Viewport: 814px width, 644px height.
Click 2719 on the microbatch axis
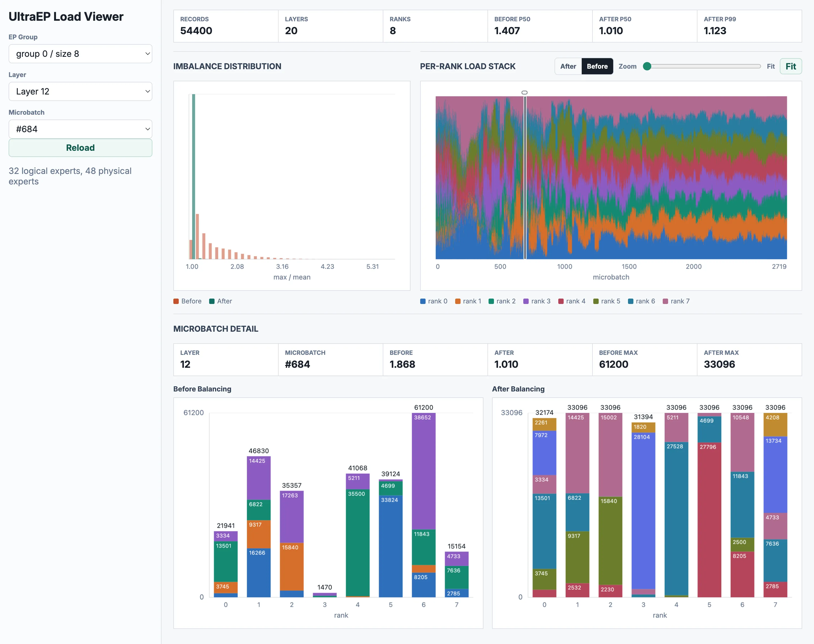coord(779,267)
